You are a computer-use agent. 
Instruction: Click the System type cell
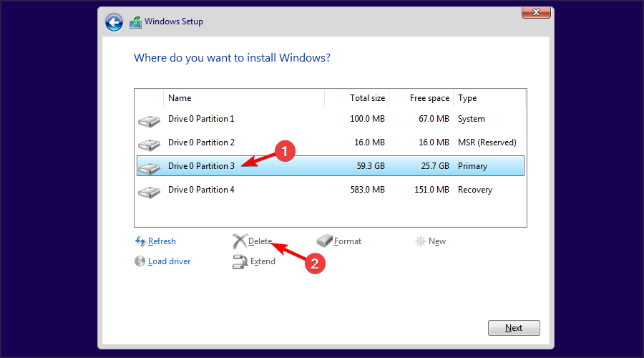pyautogui.click(x=471, y=119)
